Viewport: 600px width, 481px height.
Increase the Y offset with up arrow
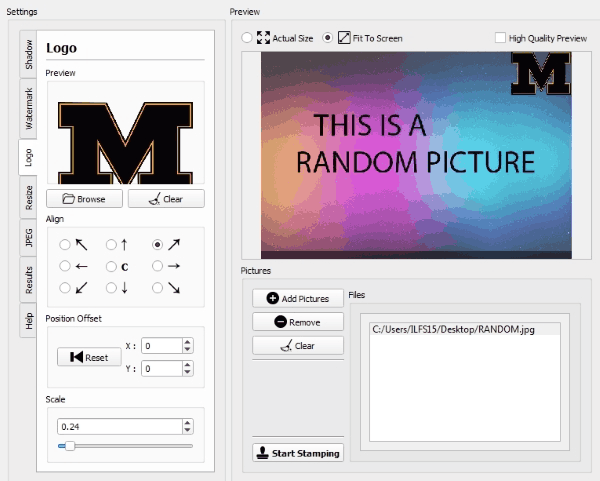[x=187, y=365]
